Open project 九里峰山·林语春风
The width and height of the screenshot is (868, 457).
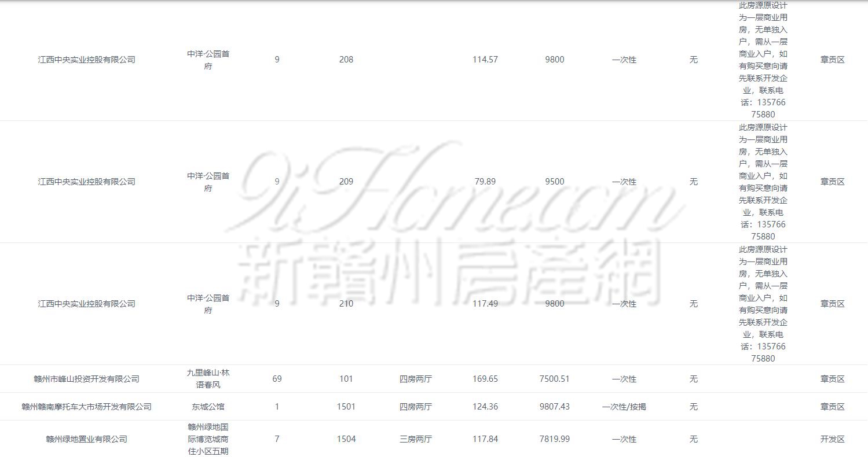pos(208,378)
